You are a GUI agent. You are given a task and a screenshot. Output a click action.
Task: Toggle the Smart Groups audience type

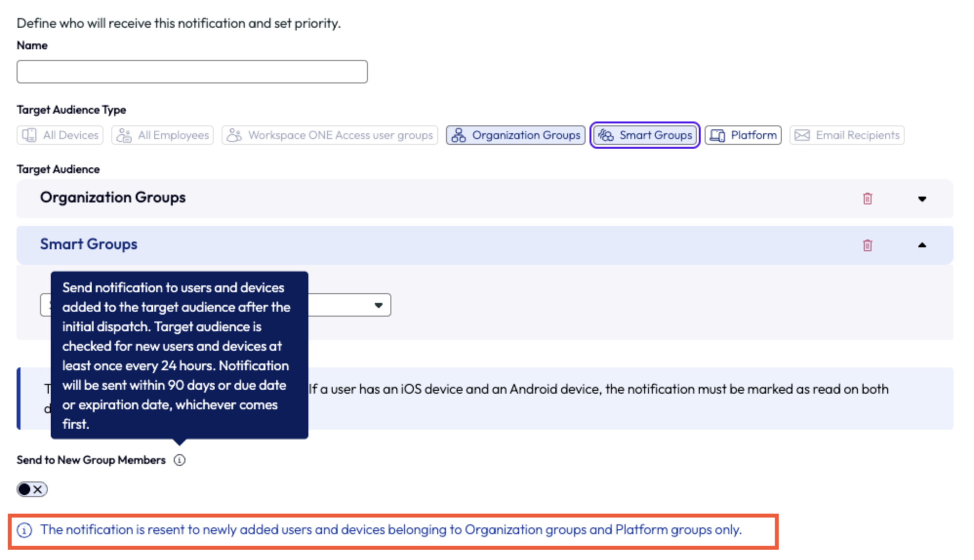pyautogui.click(x=645, y=135)
